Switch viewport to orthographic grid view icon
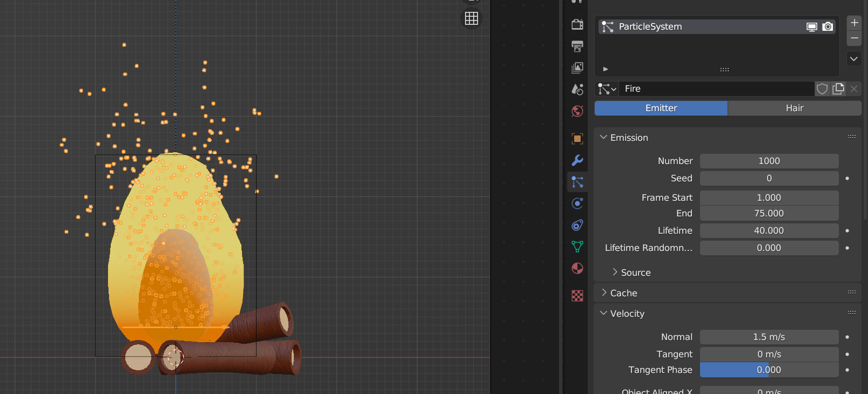This screenshot has width=868, height=394. tap(472, 18)
